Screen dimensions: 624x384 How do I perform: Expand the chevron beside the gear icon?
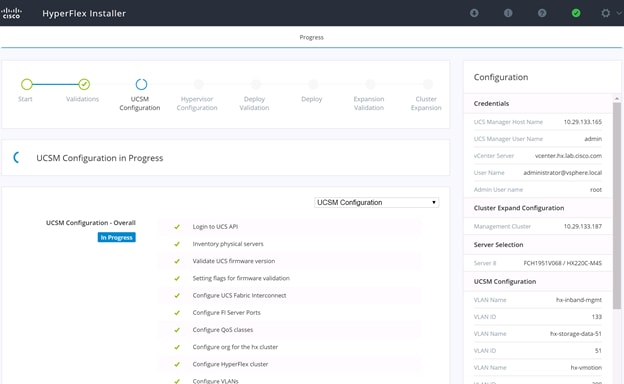coord(619,13)
